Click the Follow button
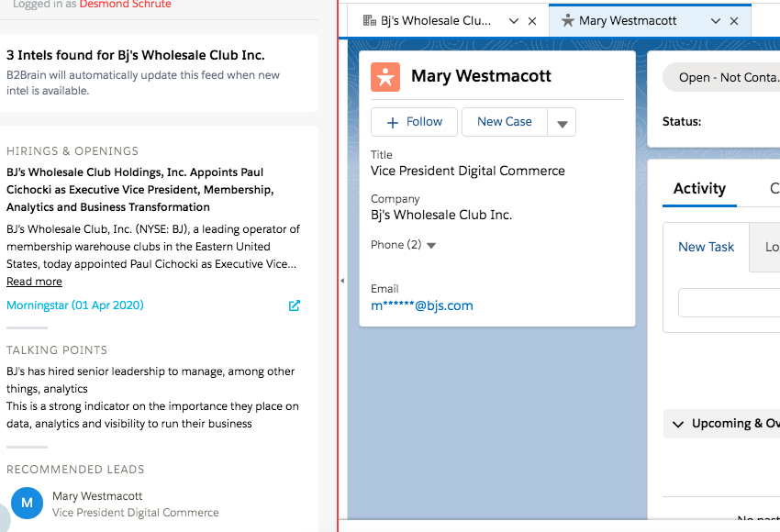Screen dimensions: 780x532 tap(414, 122)
